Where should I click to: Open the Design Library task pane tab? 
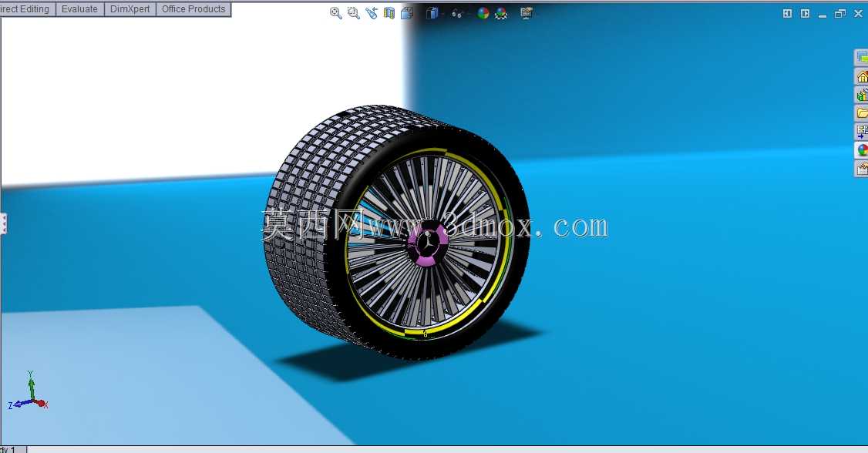pos(861,95)
